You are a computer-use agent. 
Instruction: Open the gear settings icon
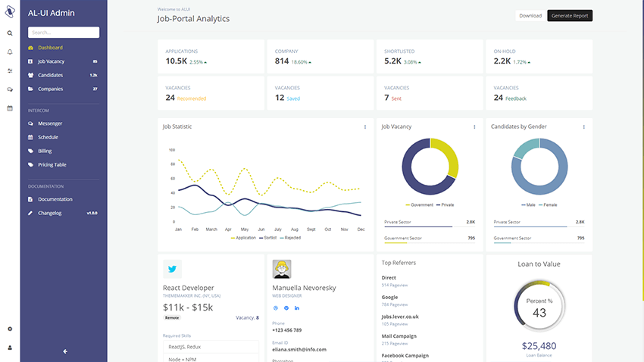10,329
